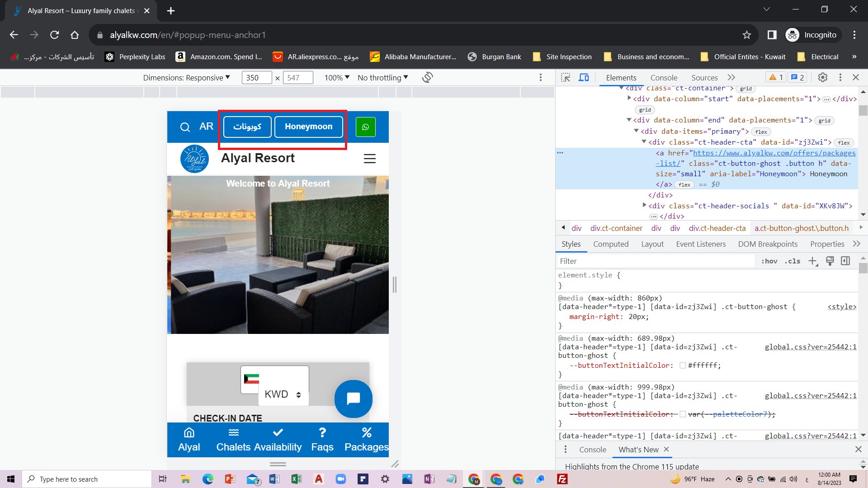Open Microsoft Word from the taskbar
The width and height of the screenshot is (868, 488).
pos(274,479)
